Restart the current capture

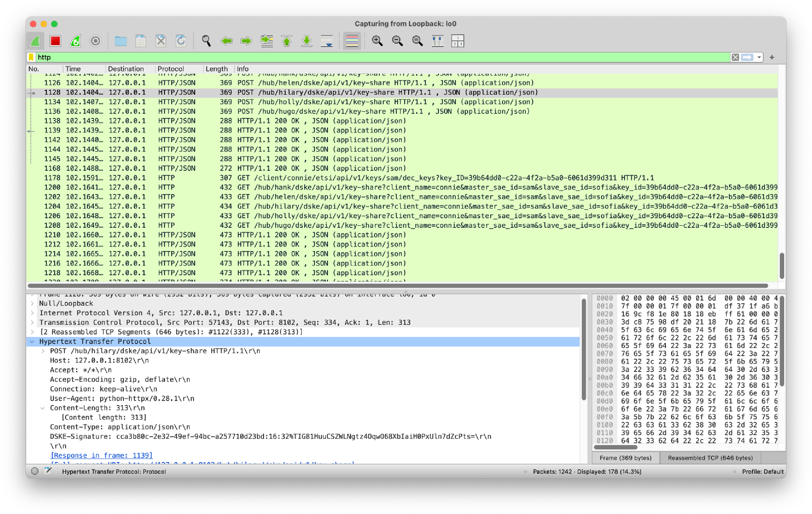[x=75, y=41]
